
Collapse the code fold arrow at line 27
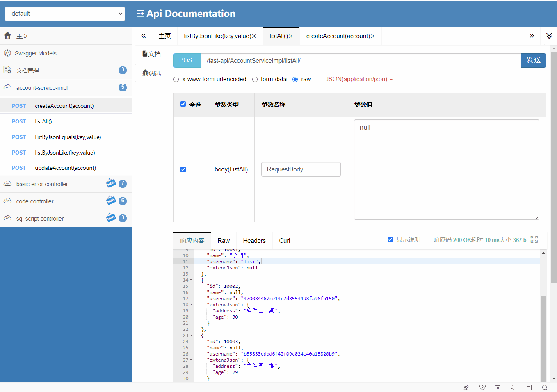point(191,360)
